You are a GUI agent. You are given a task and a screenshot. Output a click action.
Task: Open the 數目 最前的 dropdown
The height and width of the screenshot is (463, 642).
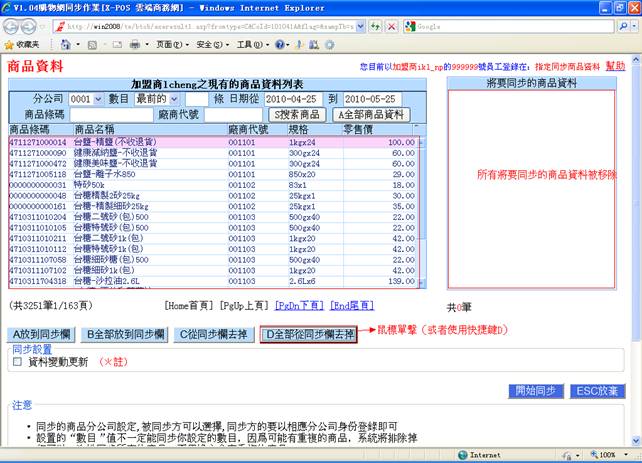157,99
